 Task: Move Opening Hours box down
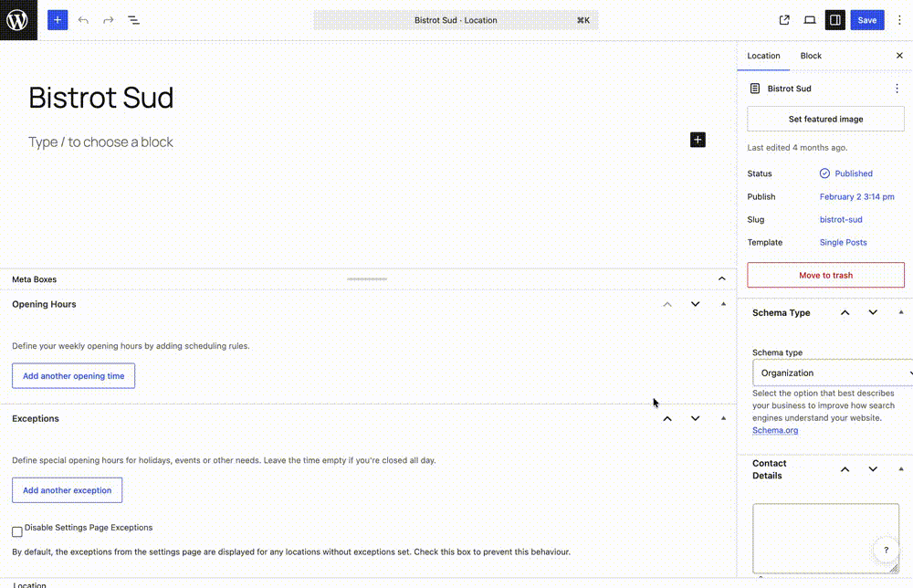(695, 304)
